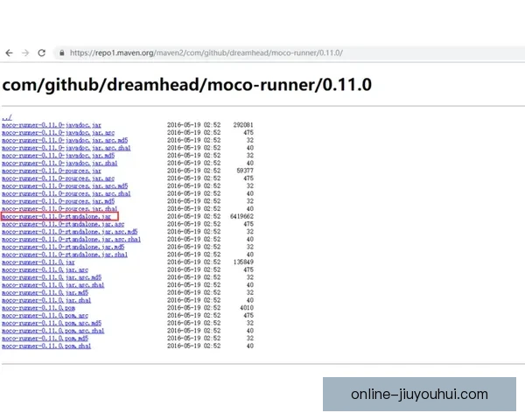The width and height of the screenshot is (525, 420).
Task: Click the date in the javadoc.jar row
Action: point(194,125)
